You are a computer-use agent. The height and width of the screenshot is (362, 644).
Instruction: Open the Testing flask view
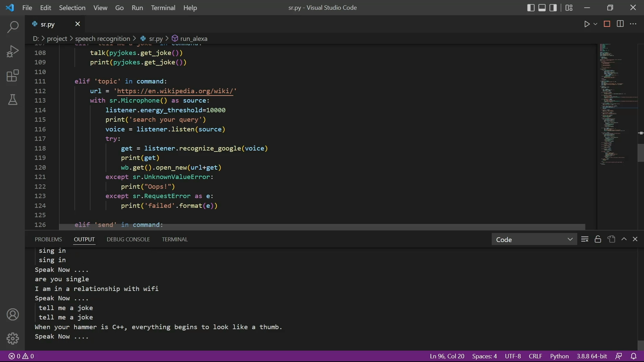pyautogui.click(x=12, y=100)
